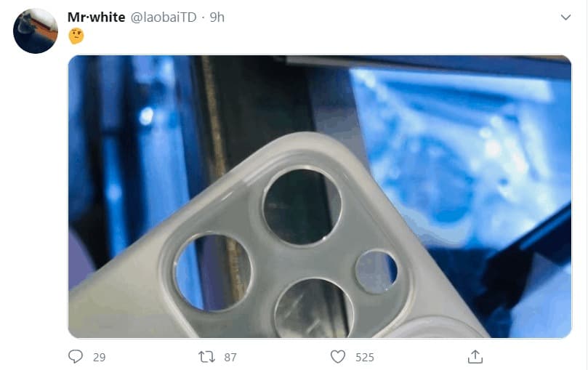Image resolution: width=588 pixels, height=370 pixels.
Task: Click the thinking face emoji in tweet
Action: click(76, 36)
